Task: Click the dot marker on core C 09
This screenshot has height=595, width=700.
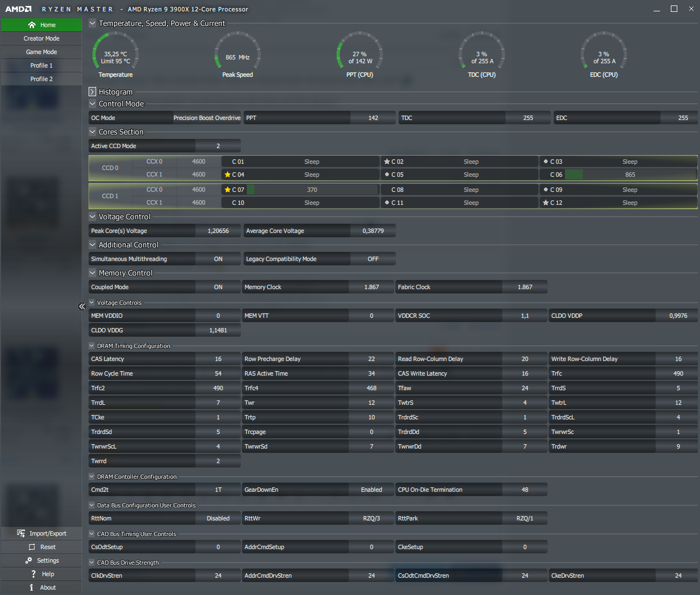Action: point(546,190)
